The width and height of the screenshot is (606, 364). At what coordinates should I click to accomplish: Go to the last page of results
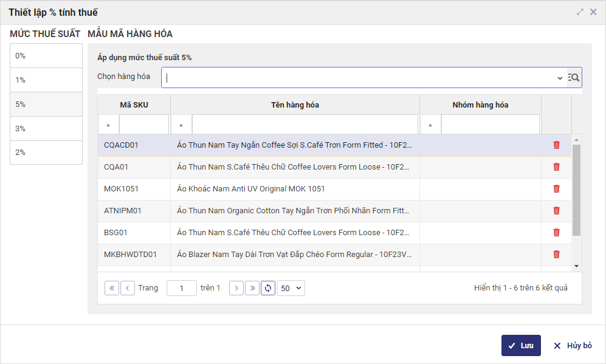pyautogui.click(x=252, y=288)
